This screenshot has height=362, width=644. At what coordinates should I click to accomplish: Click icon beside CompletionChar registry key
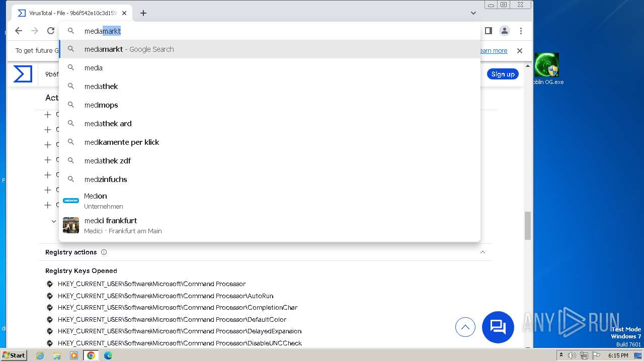pos(50,308)
